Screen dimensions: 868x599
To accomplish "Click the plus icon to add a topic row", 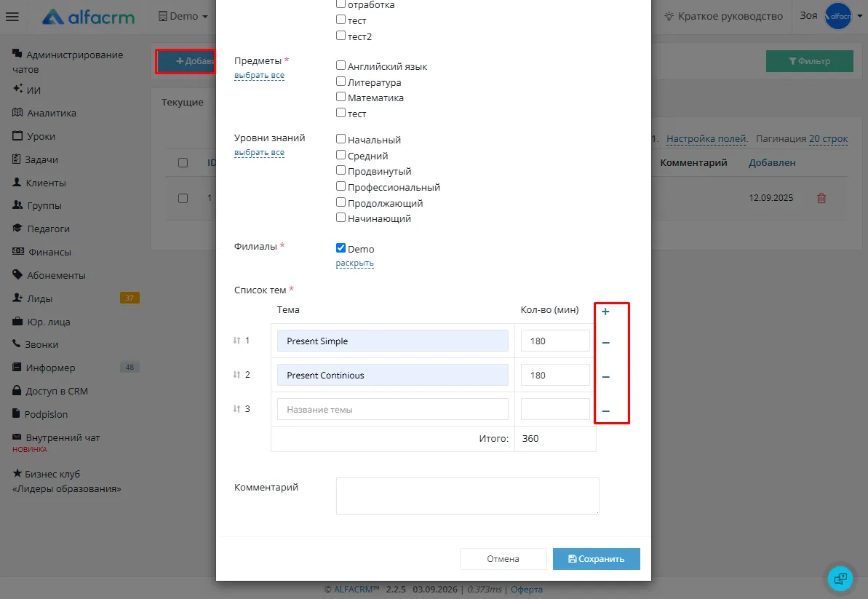I will [605, 312].
